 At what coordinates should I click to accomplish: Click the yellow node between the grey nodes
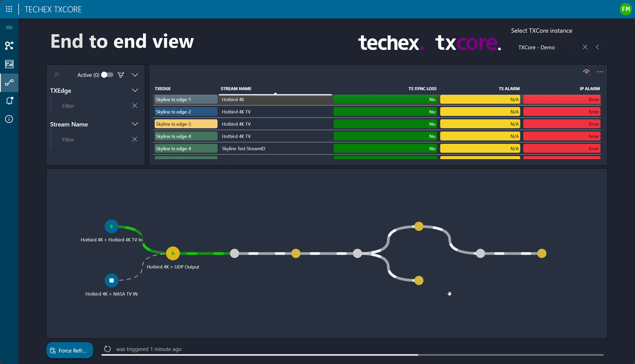pyautogui.click(x=296, y=253)
